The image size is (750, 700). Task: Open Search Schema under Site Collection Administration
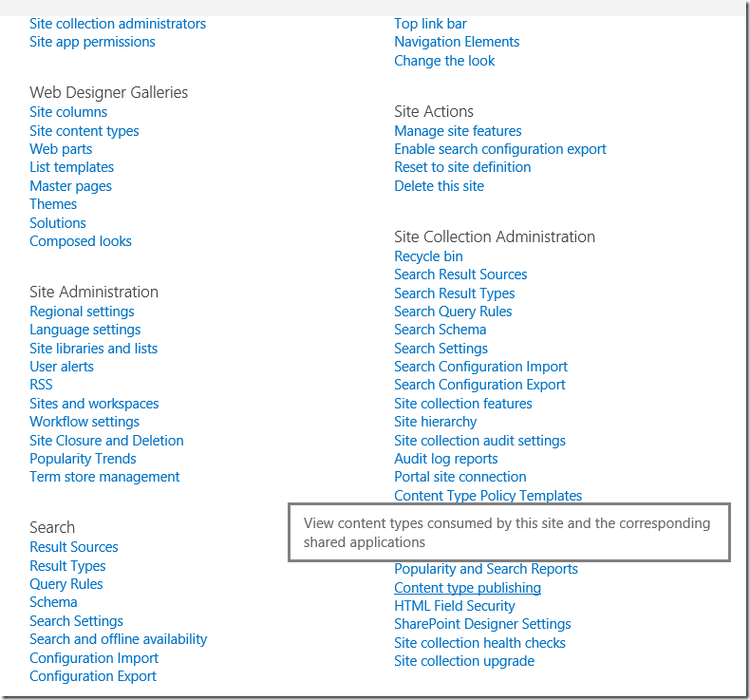(441, 330)
